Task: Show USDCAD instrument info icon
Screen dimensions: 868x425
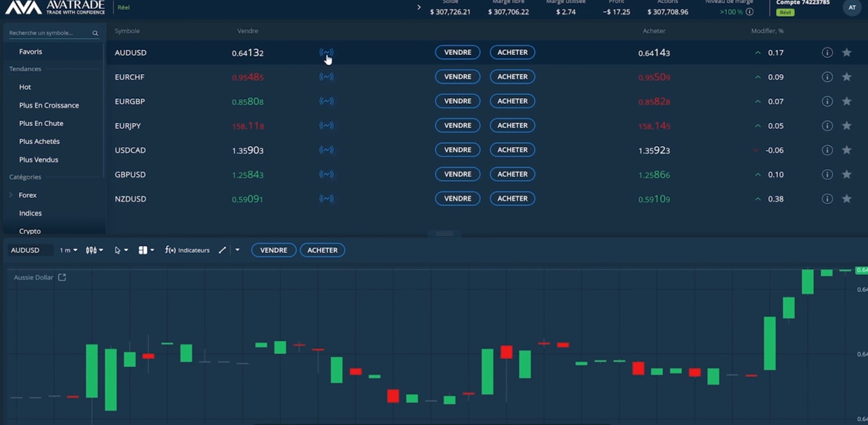Action: pos(827,150)
